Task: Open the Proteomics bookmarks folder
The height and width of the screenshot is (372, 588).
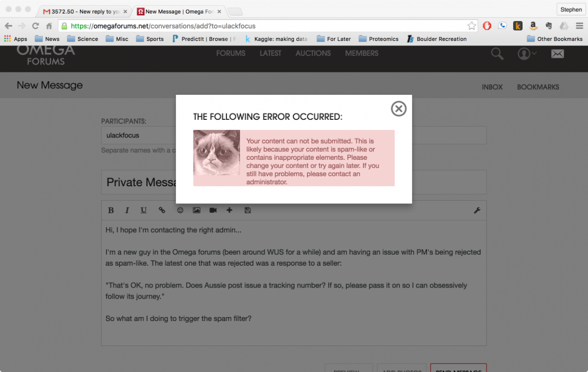Action: [x=378, y=39]
